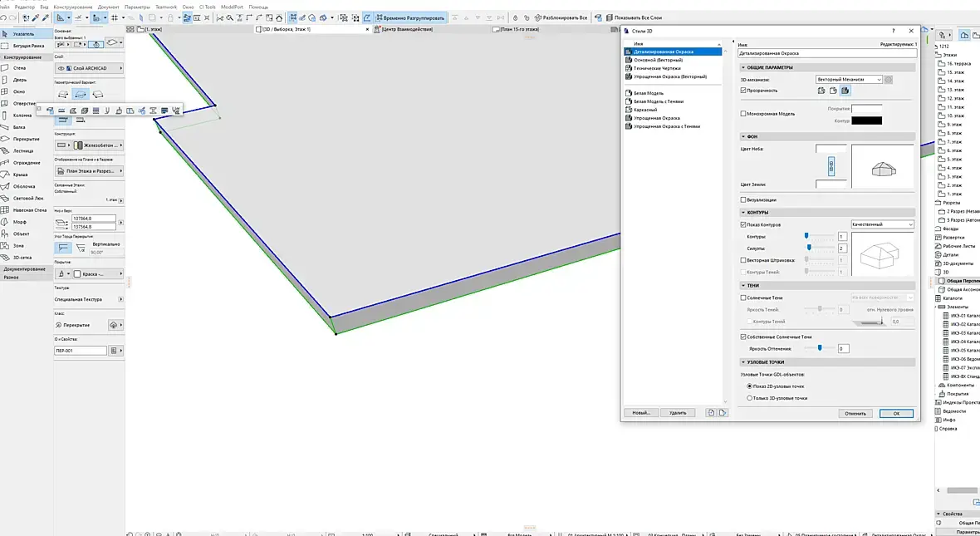Collapse the ФОН section
This screenshot has height=536, width=980.
[743, 136]
